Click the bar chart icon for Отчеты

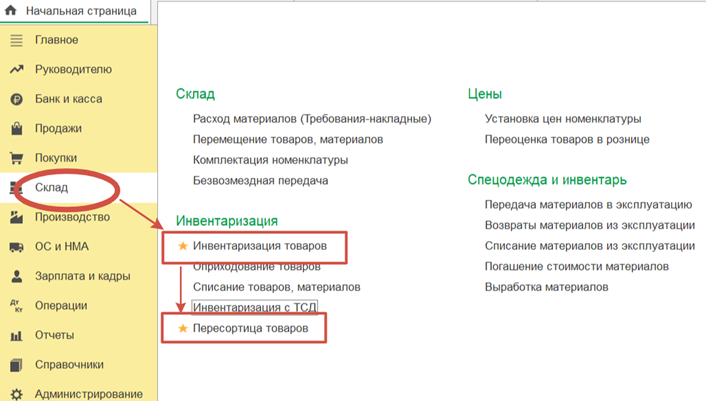(16, 335)
